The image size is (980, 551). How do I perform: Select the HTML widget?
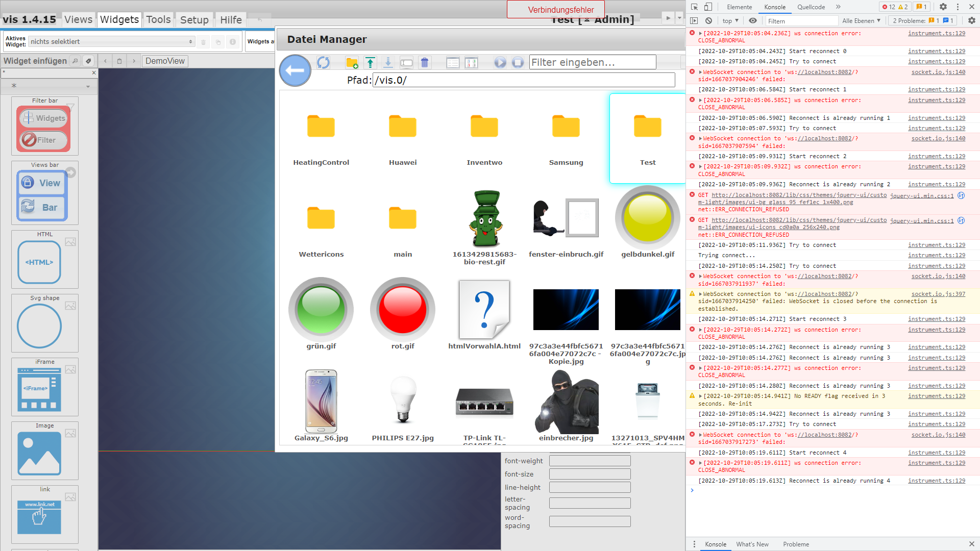click(45, 259)
